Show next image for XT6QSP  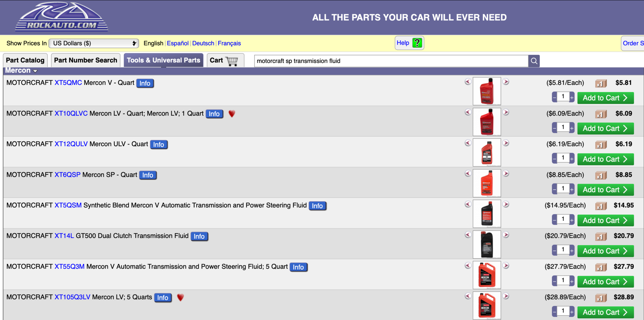[506, 174]
